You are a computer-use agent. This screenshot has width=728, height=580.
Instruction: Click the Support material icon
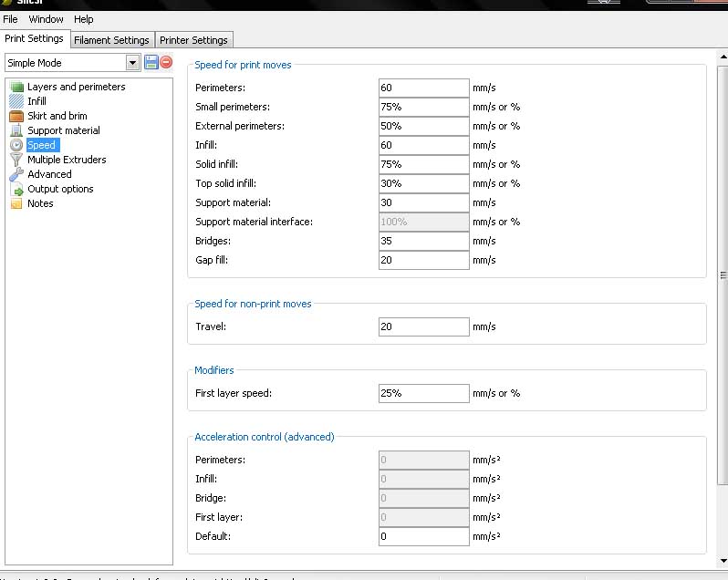pos(16,130)
